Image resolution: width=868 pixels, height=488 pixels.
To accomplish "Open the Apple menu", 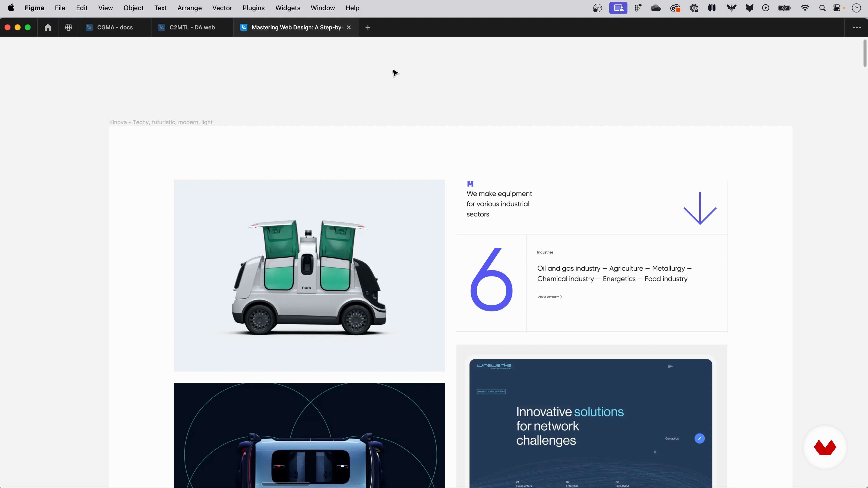I will point(11,8).
